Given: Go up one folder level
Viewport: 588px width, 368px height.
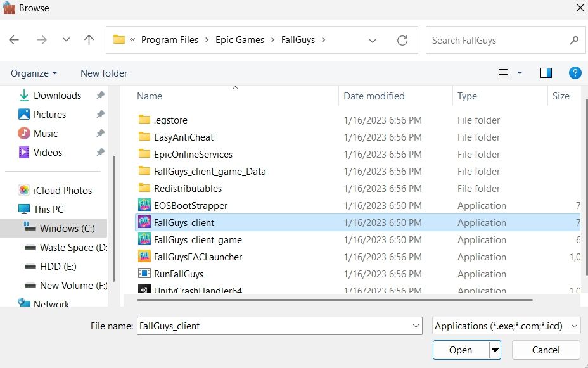Looking at the screenshot, I should click(x=89, y=40).
